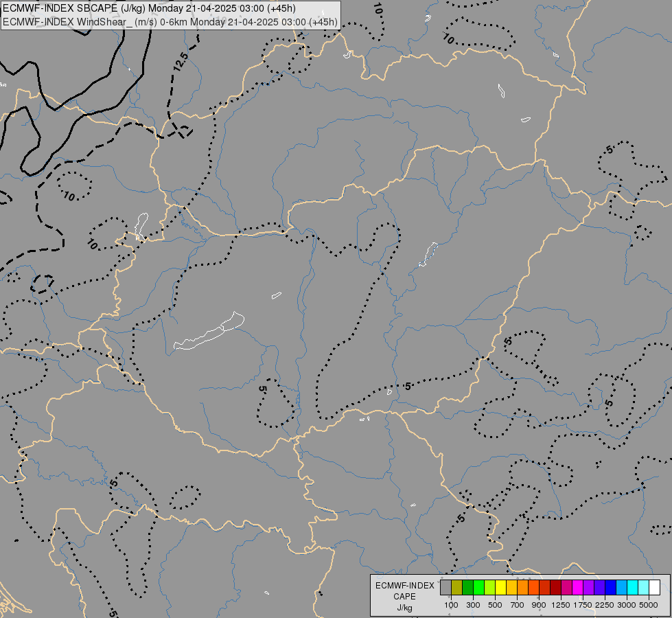Pick the pure yellow legend swatch

[501, 587]
